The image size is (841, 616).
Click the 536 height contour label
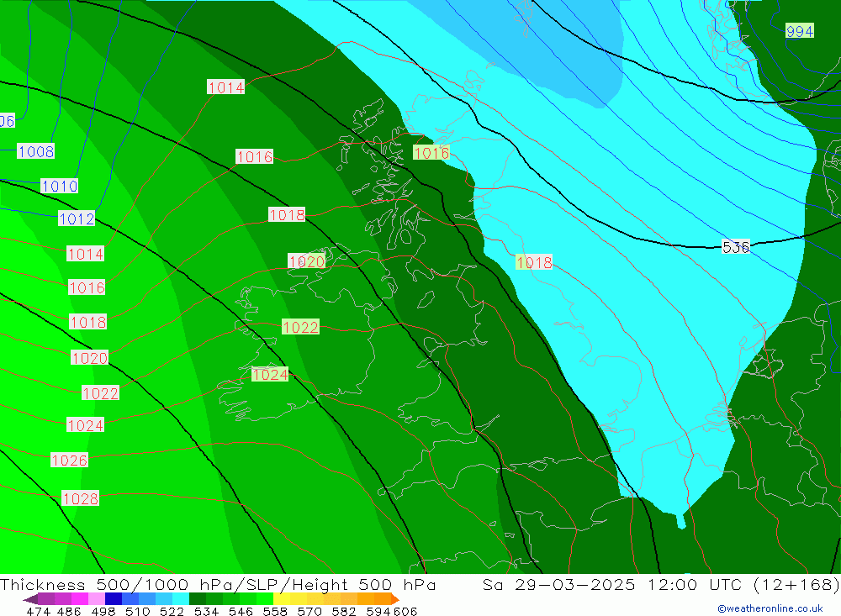click(735, 247)
